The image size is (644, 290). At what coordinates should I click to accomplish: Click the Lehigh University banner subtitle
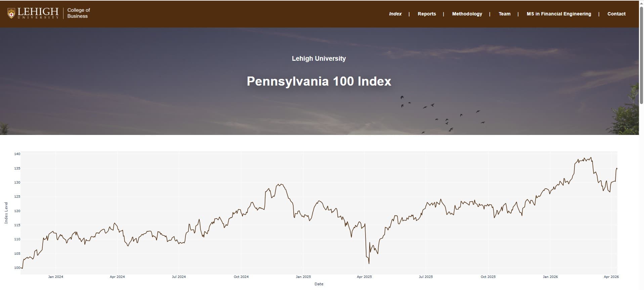pyautogui.click(x=318, y=58)
